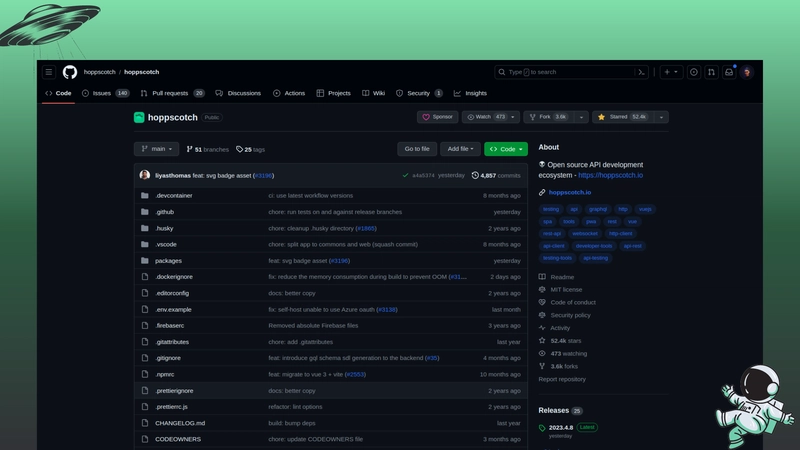View the 4,857 commits history link
The image size is (800, 450).
(496, 175)
